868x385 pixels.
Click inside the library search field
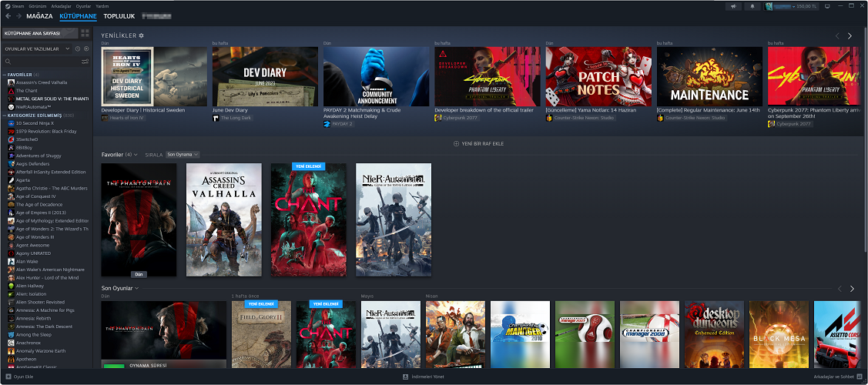[45, 62]
